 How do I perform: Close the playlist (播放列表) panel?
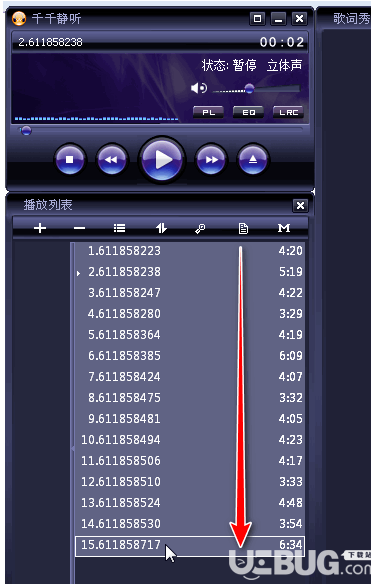click(300, 205)
